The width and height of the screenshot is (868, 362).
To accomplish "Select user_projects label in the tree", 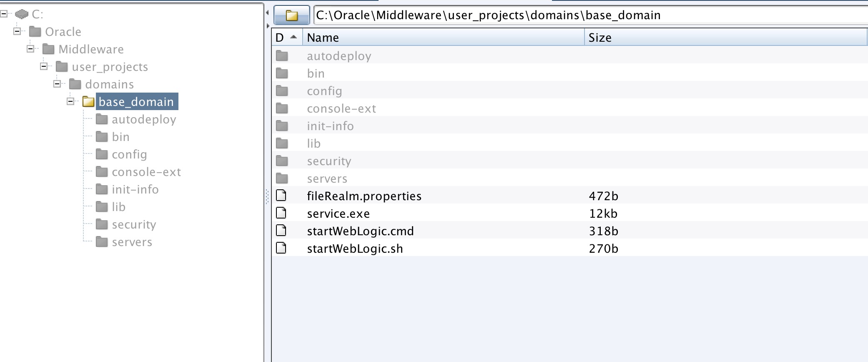I will click(x=110, y=67).
